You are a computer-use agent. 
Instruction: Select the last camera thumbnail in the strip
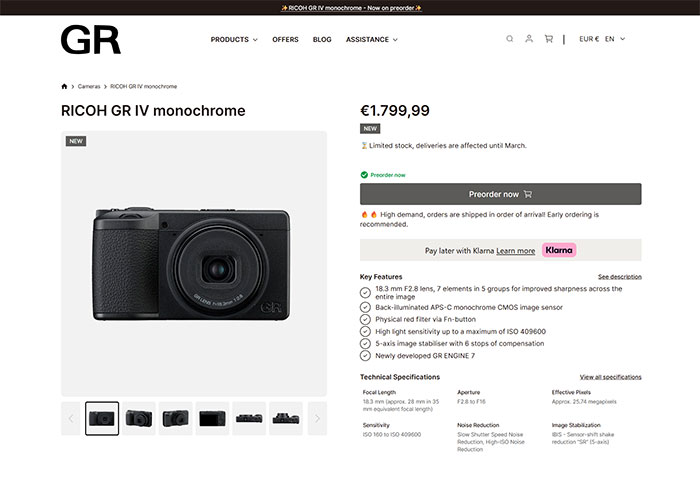pyautogui.click(x=286, y=418)
